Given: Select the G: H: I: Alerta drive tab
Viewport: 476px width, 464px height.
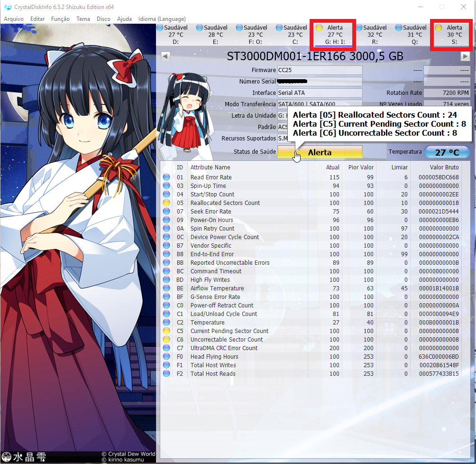Looking at the screenshot, I should 333,35.
